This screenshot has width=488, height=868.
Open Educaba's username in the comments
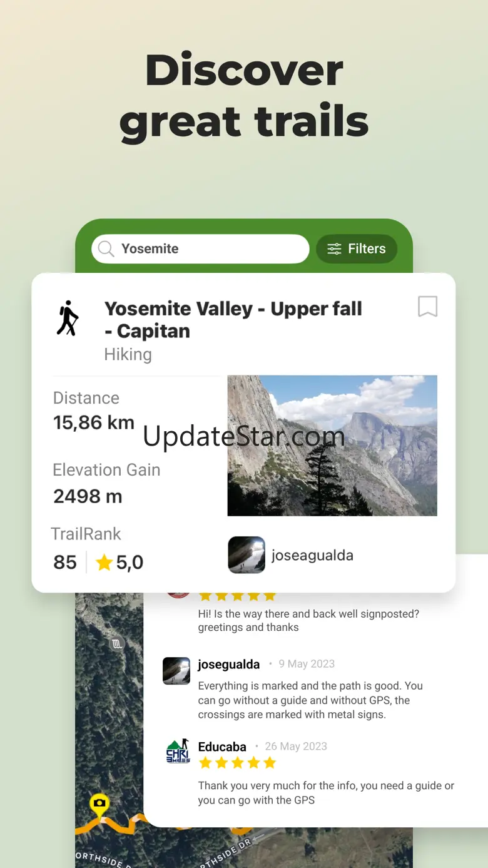[222, 747]
